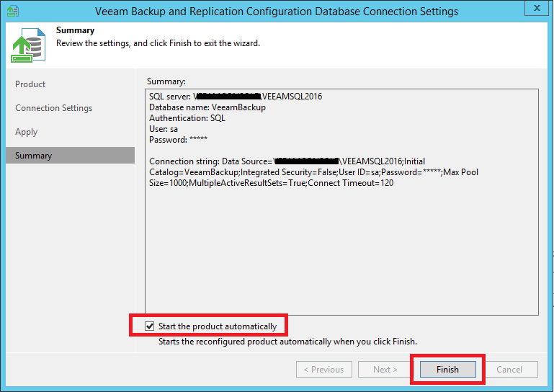Click the disabled Previous button
The height and width of the screenshot is (392, 554).
pyautogui.click(x=324, y=370)
